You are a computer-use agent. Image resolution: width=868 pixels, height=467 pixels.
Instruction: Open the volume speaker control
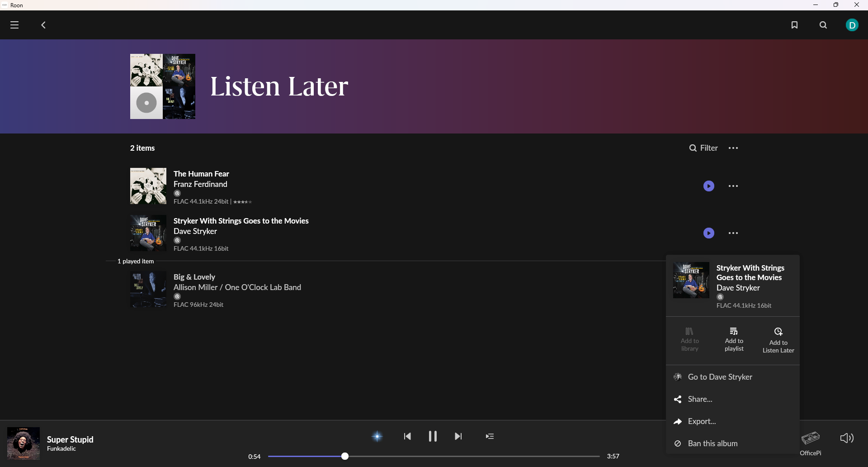847,438
